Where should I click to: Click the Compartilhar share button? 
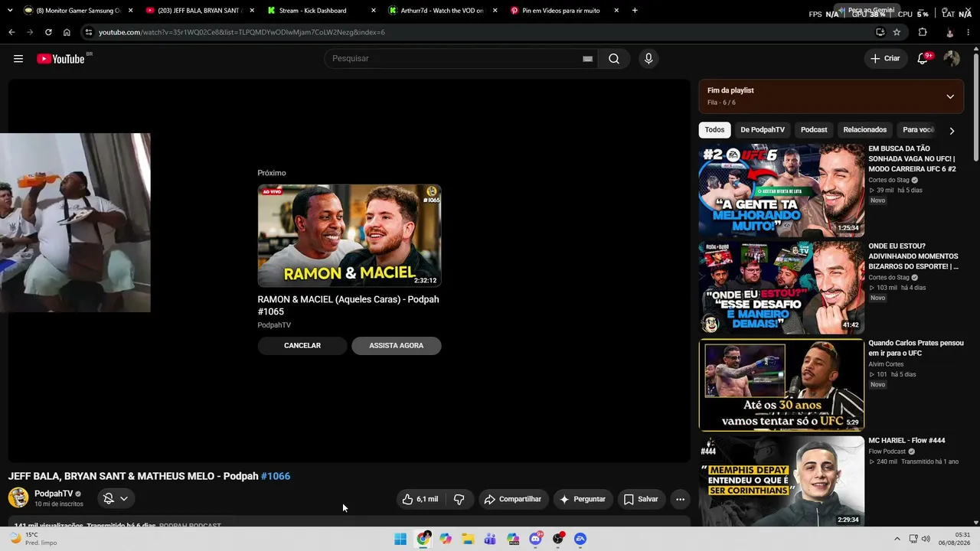513,499
